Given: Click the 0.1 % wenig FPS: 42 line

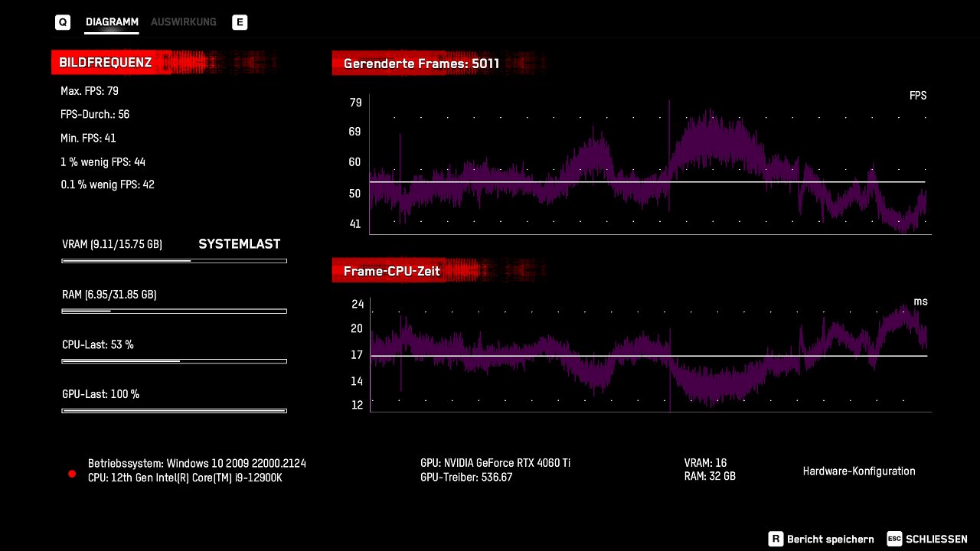Looking at the screenshot, I should 107,184.
